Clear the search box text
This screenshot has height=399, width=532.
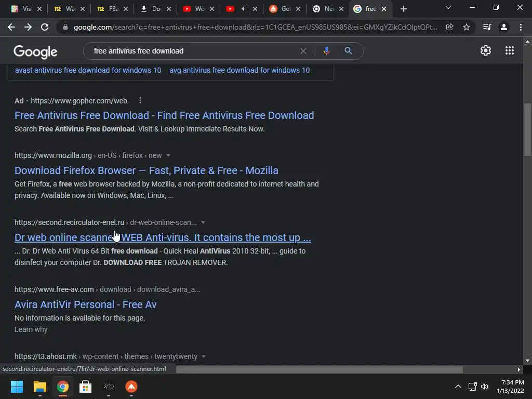point(303,51)
